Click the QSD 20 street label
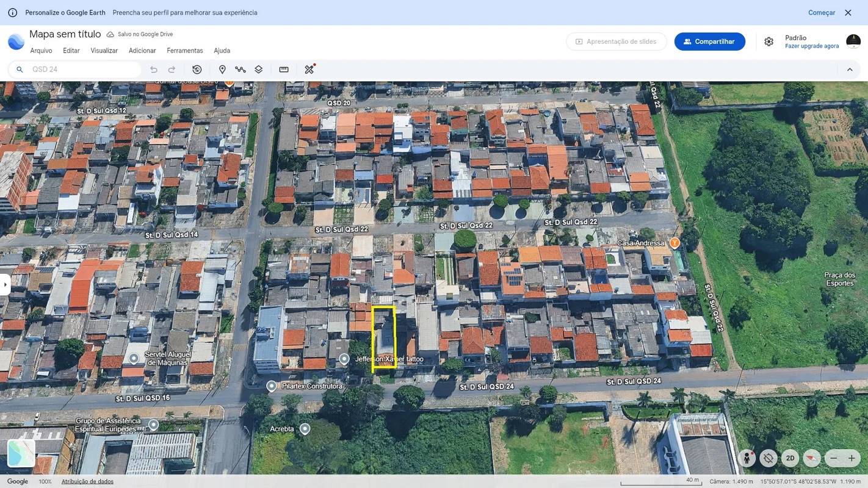868x488 pixels. [x=339, y=103]
